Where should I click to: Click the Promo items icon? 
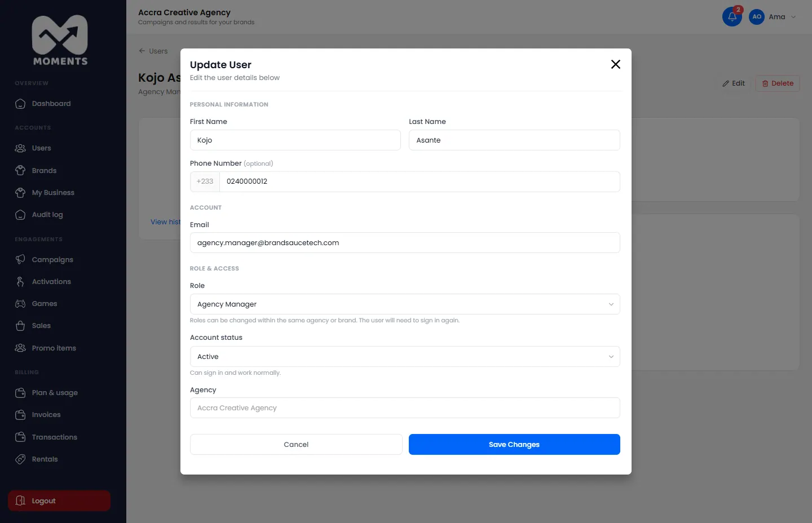point(20,348)
